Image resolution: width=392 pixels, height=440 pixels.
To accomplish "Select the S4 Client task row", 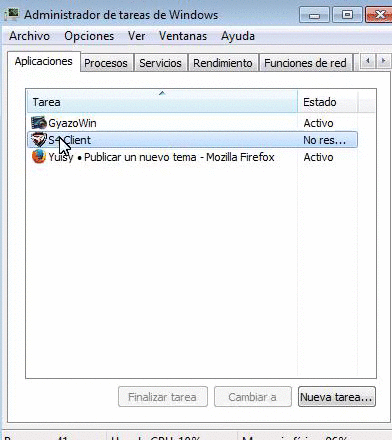I will [192, 140].
